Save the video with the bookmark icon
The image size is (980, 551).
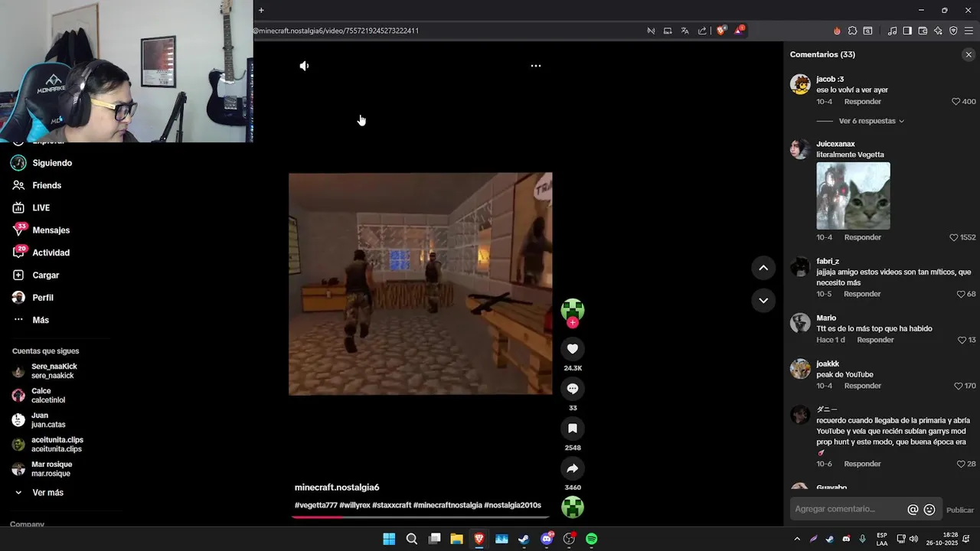pos(572,429)
